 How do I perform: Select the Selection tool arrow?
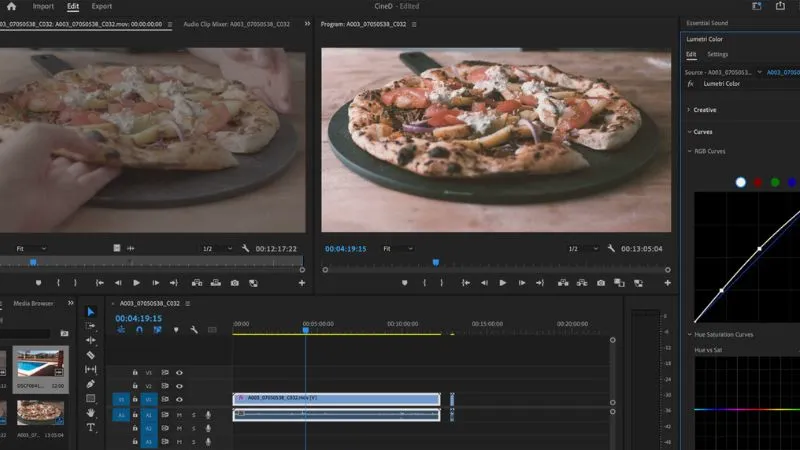point(90,311)
